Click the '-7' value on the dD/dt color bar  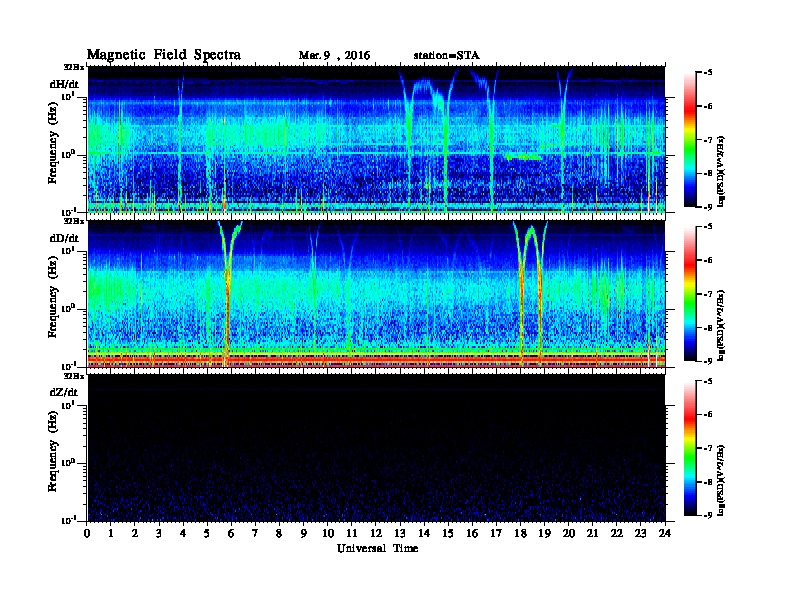click(708, 293)
